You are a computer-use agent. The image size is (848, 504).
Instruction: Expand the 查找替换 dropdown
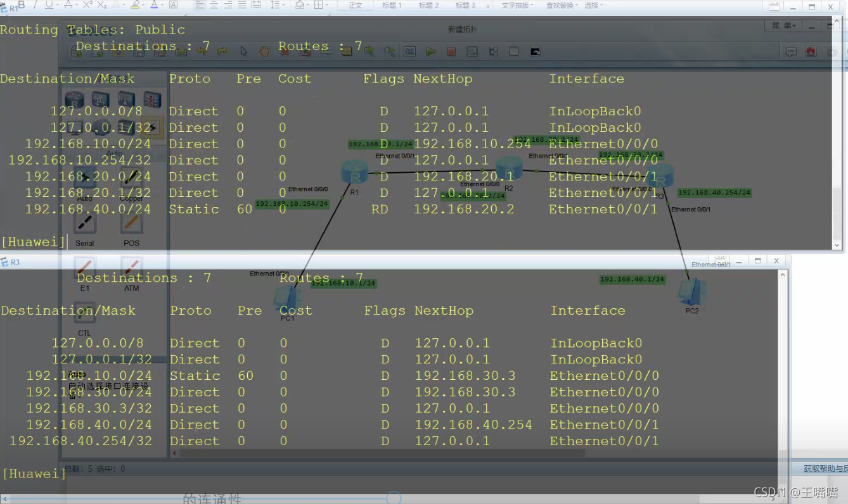(x=562, y=6)
